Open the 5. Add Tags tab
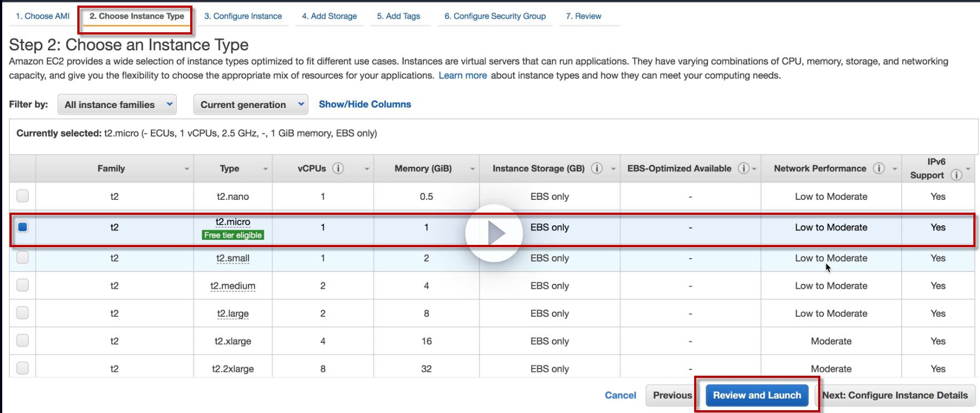 pyautogui.click(x=399, y=16)
